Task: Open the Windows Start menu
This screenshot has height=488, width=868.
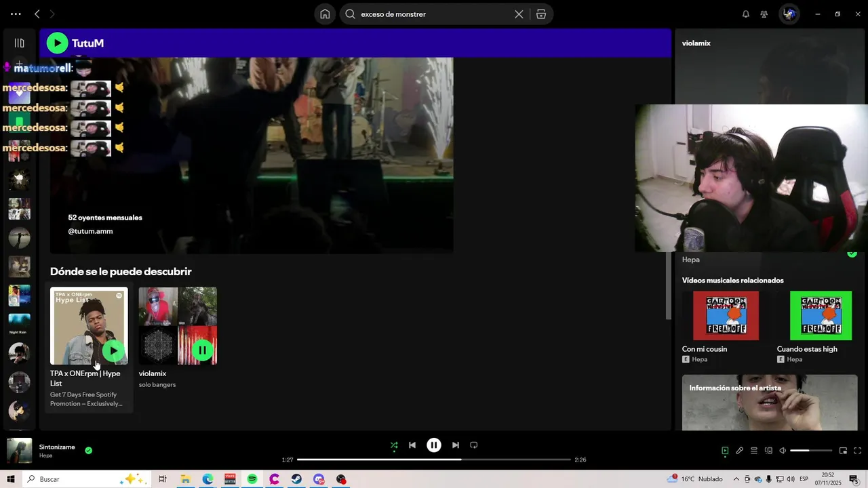Action: (x=11, y=479)
